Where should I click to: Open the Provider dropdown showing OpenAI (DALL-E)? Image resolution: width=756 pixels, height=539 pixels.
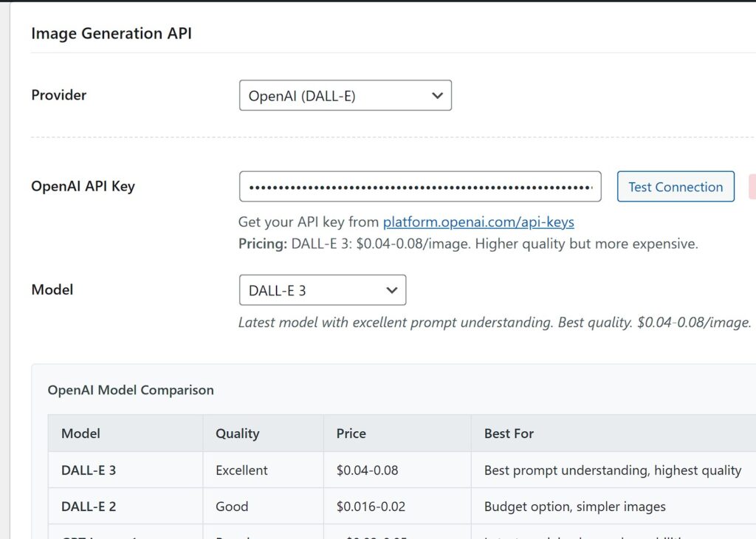coord(345,96)
